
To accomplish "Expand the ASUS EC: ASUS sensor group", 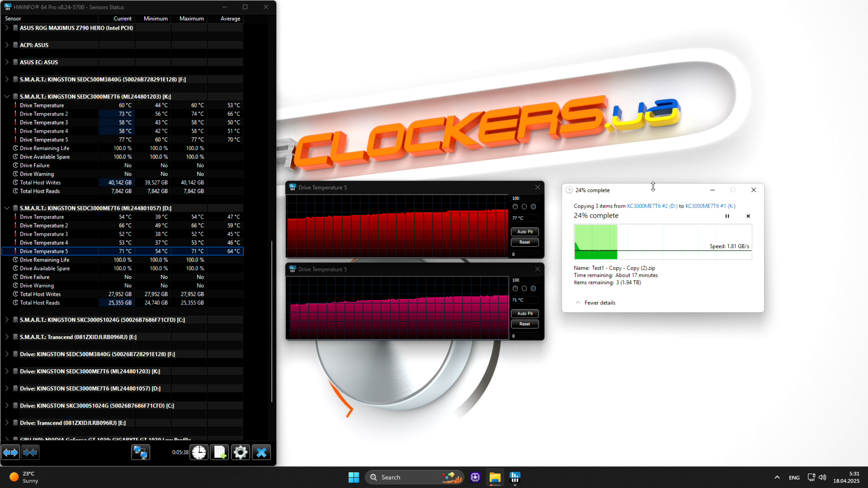I will pyautogui.click(x=7, y=62).
